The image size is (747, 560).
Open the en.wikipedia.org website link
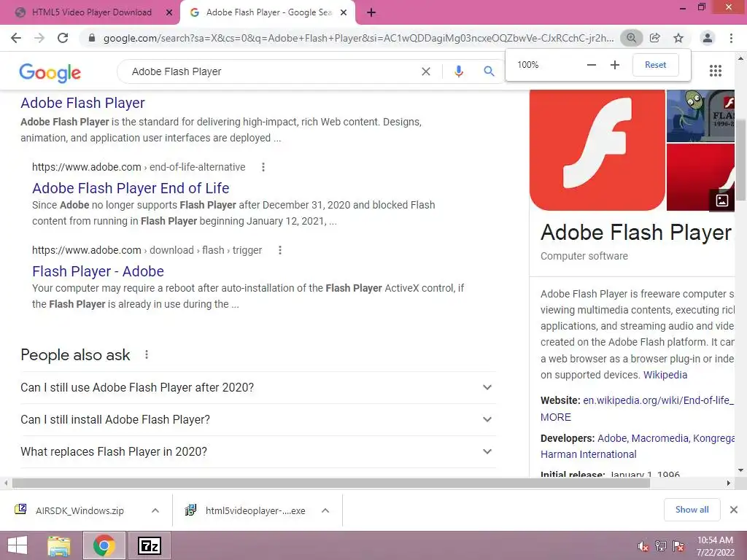coord(659,400)
